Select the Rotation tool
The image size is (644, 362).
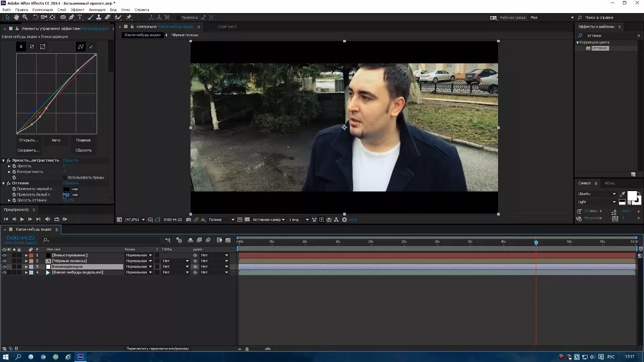[35, 17]
